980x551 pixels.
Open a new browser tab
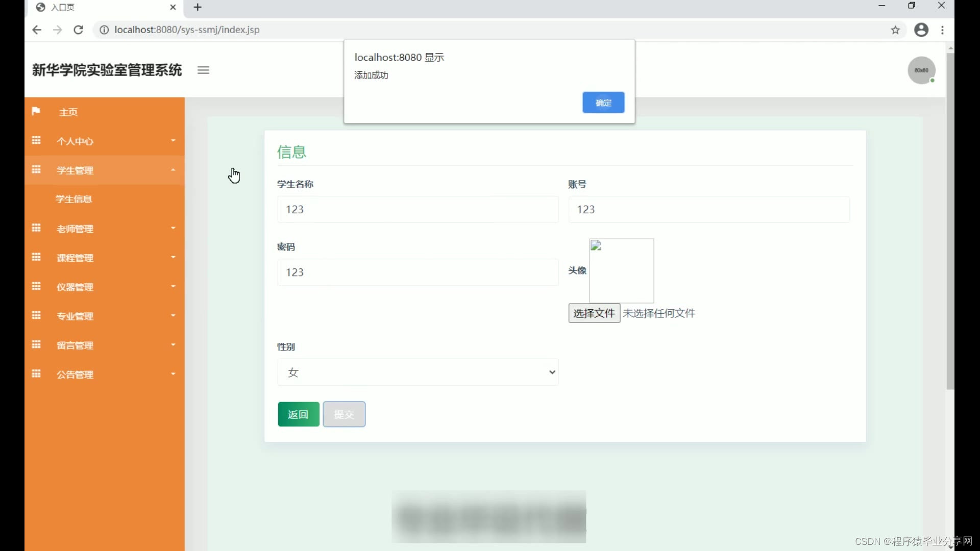pyautogui.click(x=198, y=7)
